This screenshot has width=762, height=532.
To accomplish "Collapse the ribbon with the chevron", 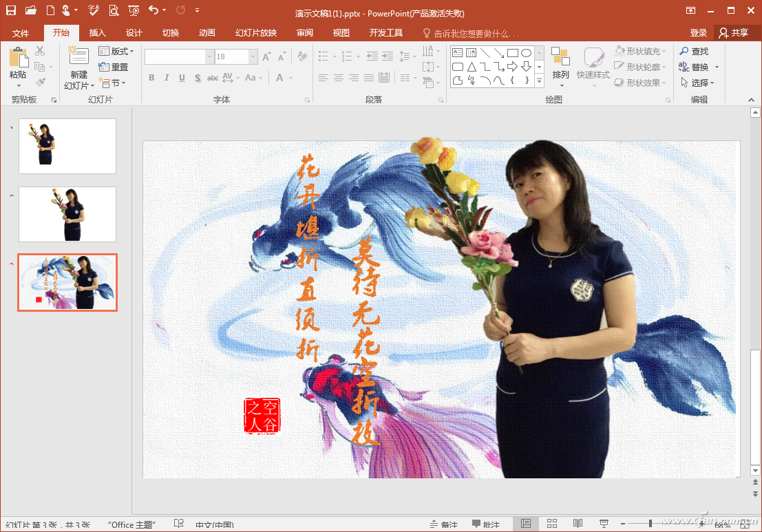I will pyautogui.click(x=751, y=100).
